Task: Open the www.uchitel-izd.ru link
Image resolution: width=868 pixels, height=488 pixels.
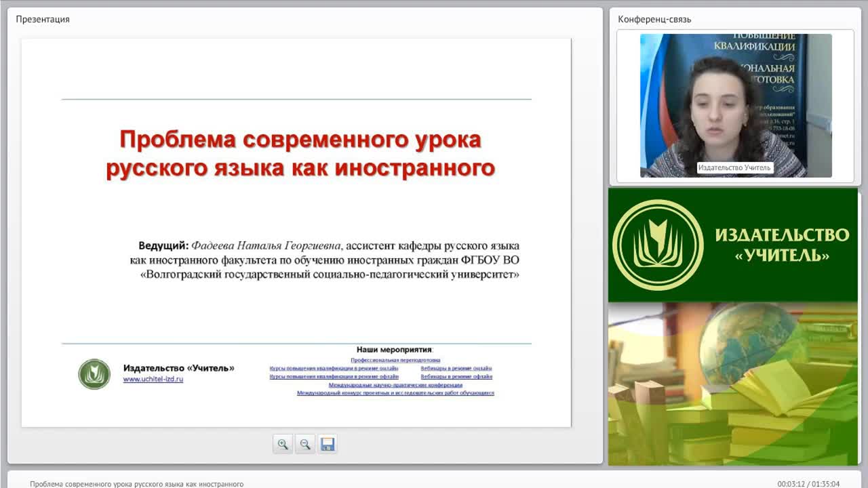Action: pos(153,380)
